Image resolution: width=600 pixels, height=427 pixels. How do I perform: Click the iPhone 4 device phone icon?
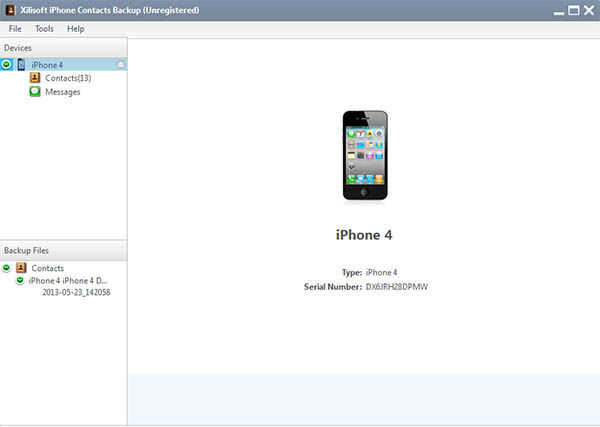[21, 64]
